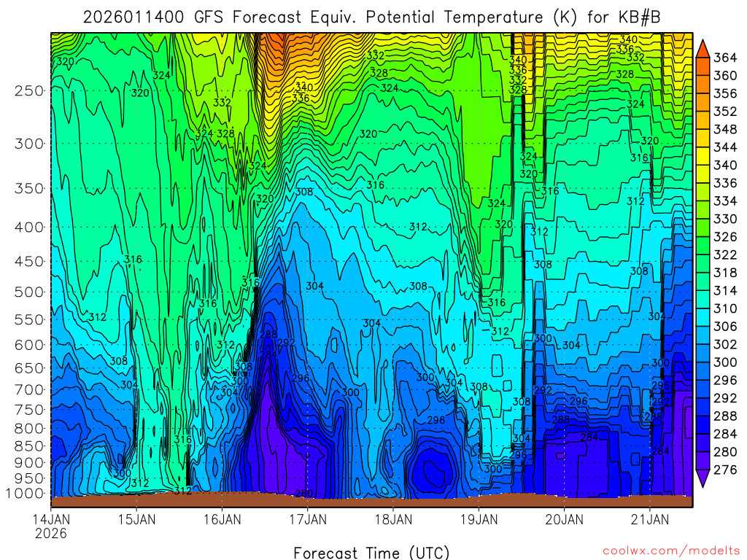Select the color bar segment between 276 and 280
The image size is (747, 560).
pyautogui.click(x=703, y=461)
